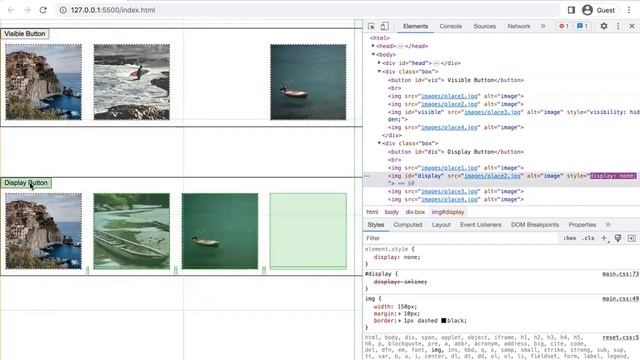Close the DevTools panel
This screenshot has width=640, height=360.
pos(632,26)
